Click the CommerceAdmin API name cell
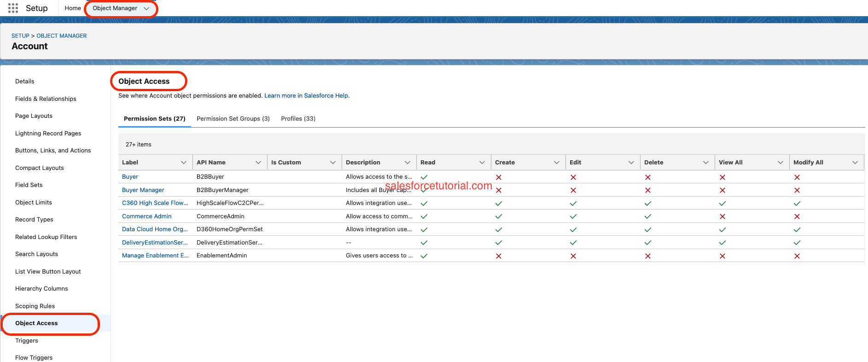The height and width of the screenshot is (362, 868). [221, 216]
